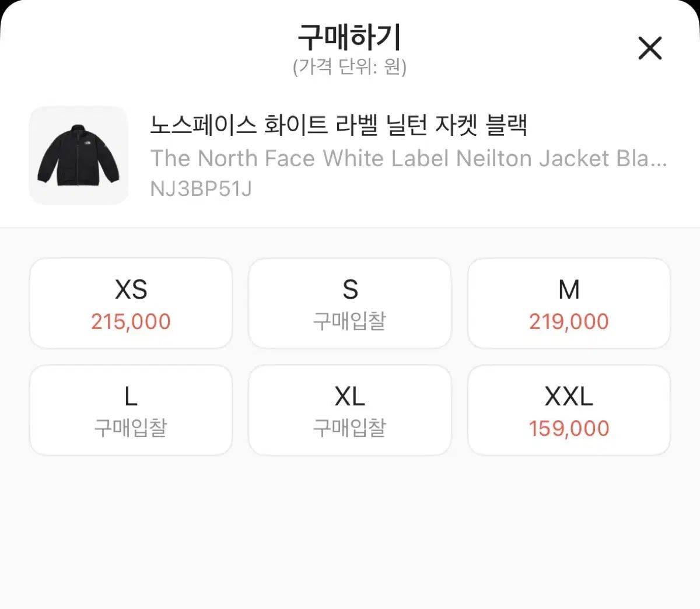
Task: Tap the Korean product title 노스페이스 화이트 라벨
Action: pyautogui.click(x=338, y=125)
